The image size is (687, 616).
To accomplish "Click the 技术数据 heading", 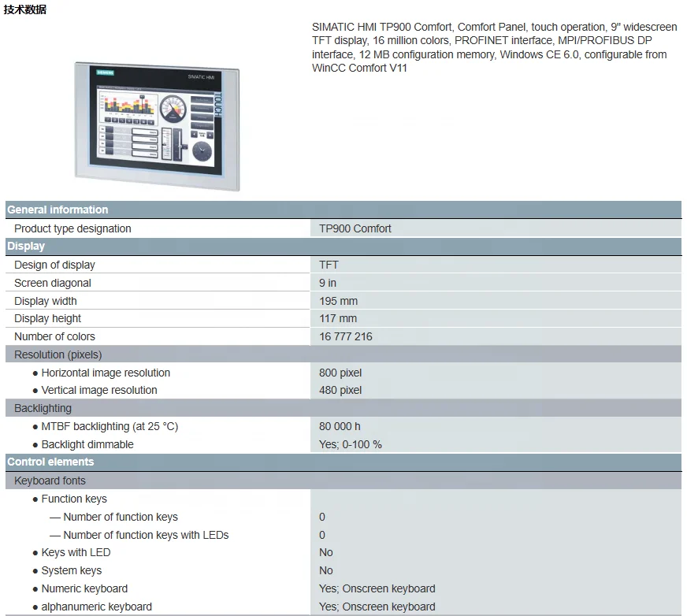I will pyautogui.click(x=27, y=9).
